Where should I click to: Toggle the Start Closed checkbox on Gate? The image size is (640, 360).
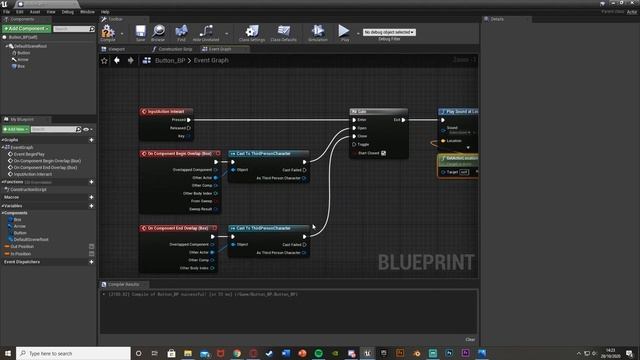pyautogui.click(x=383, y=153)
